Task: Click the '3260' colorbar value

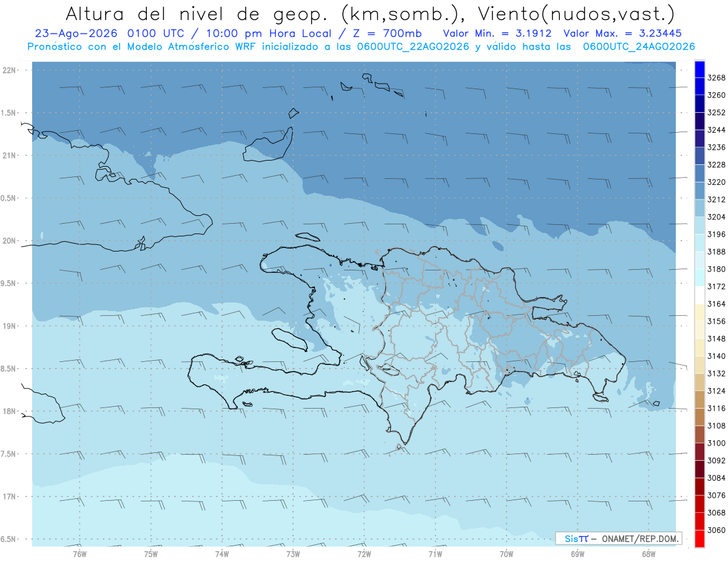Action: click(716, 95)
